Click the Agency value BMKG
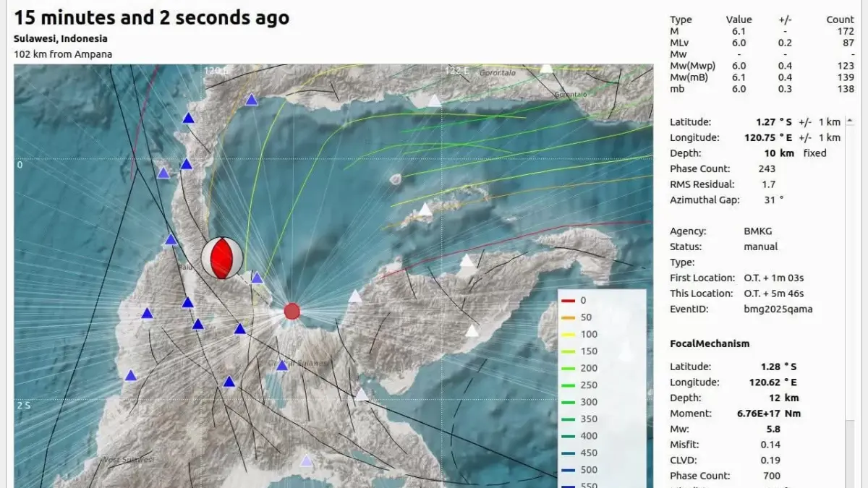Screen dimensions: 868x488 point(758,231)
